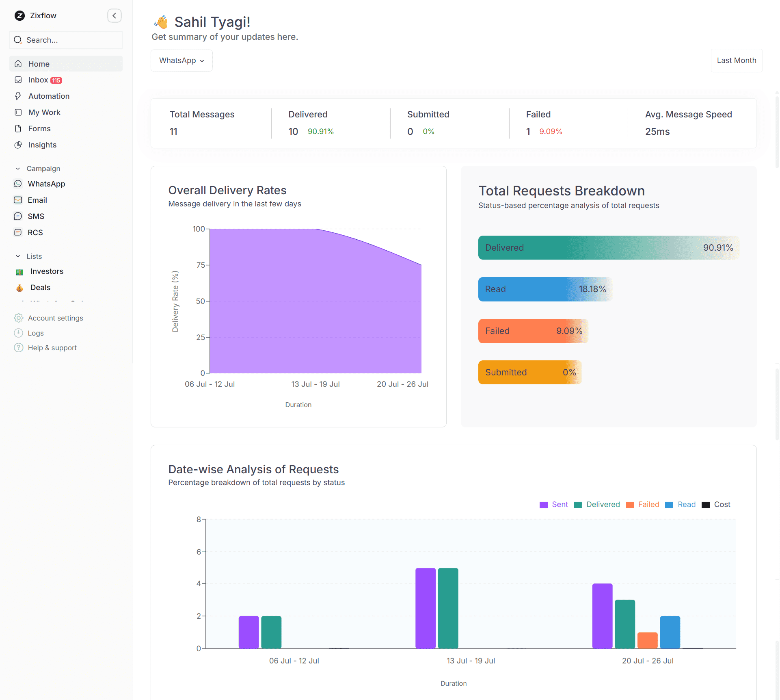This screenshot has height=700, width=780.
Task: Collapse the Campaign section
Action: pyautogui.click(x=18, y=168)
